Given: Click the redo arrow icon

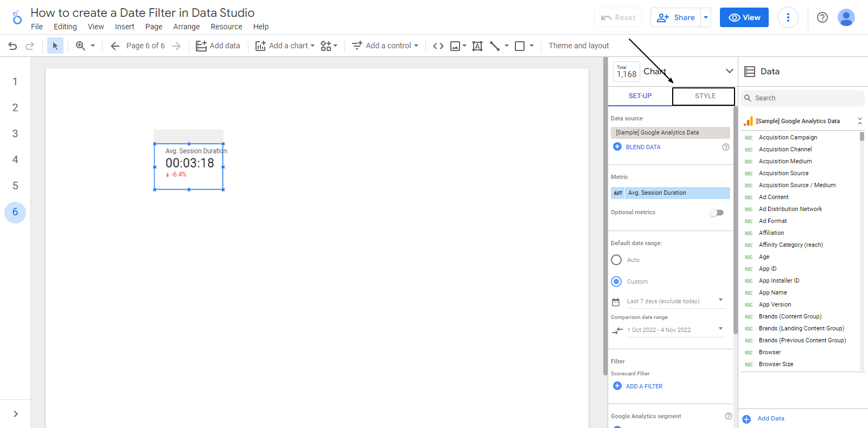Looking at the screenshot, I should coord(30,46).
